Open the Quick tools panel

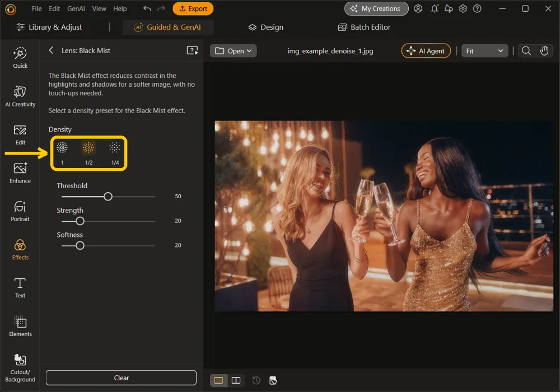click(20, 58)
